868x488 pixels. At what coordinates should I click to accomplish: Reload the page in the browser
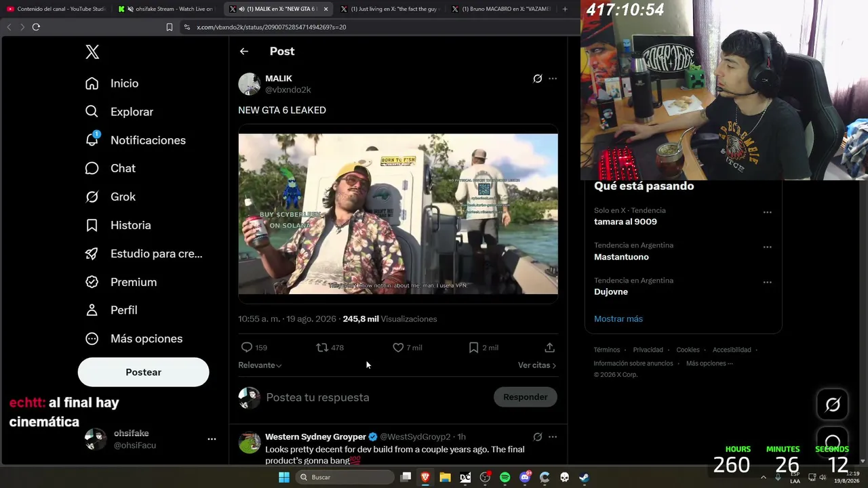click(36, 27)
